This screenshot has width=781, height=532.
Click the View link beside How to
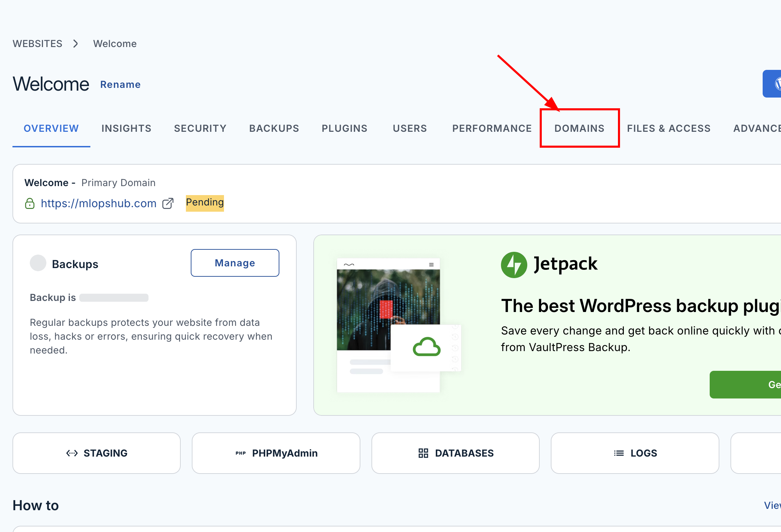(772, 505)
